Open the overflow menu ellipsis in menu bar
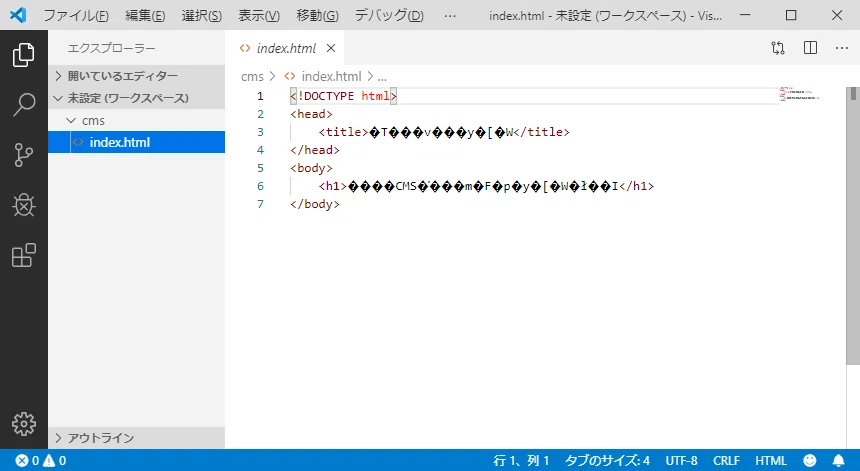The width and height of the screenshot is (860, 471). pos(450,15)
